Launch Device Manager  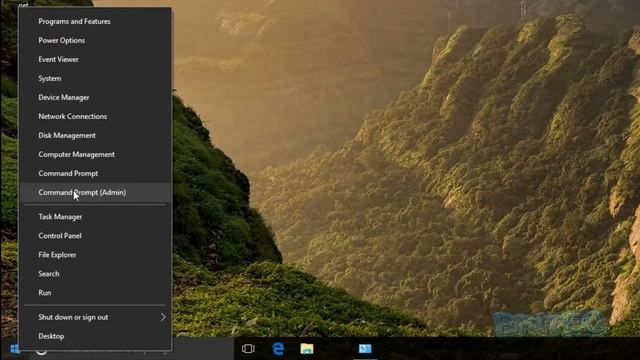(95, 97)
